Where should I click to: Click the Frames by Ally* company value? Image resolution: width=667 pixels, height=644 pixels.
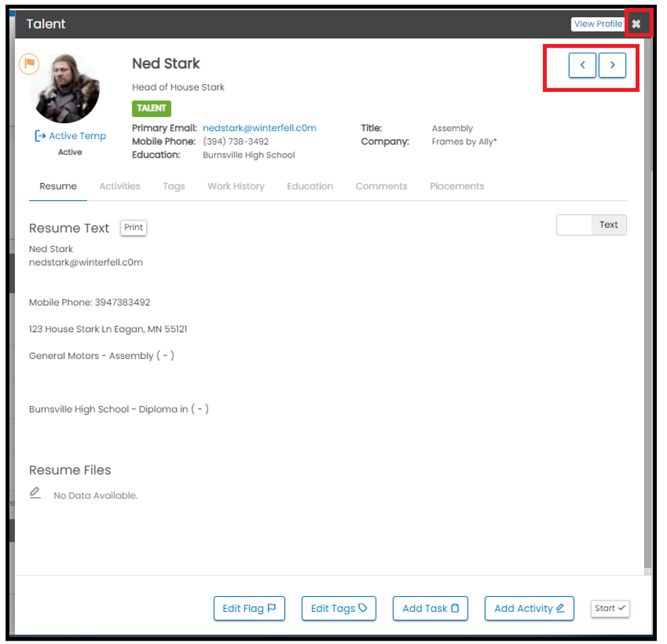tap(464, 142)
